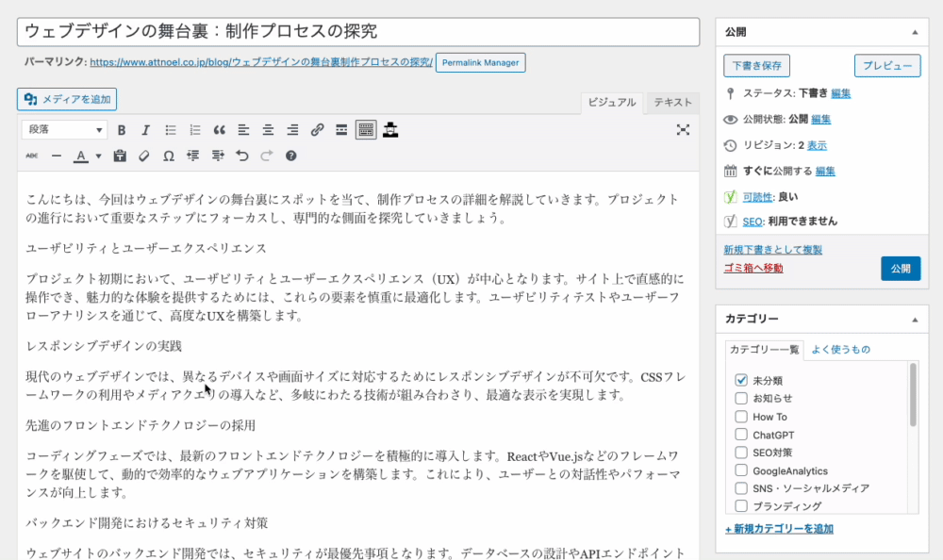943x560 pixels.
Task: Open the 段落 paragraph format dropdown
Action: click(x=64, y=130)
